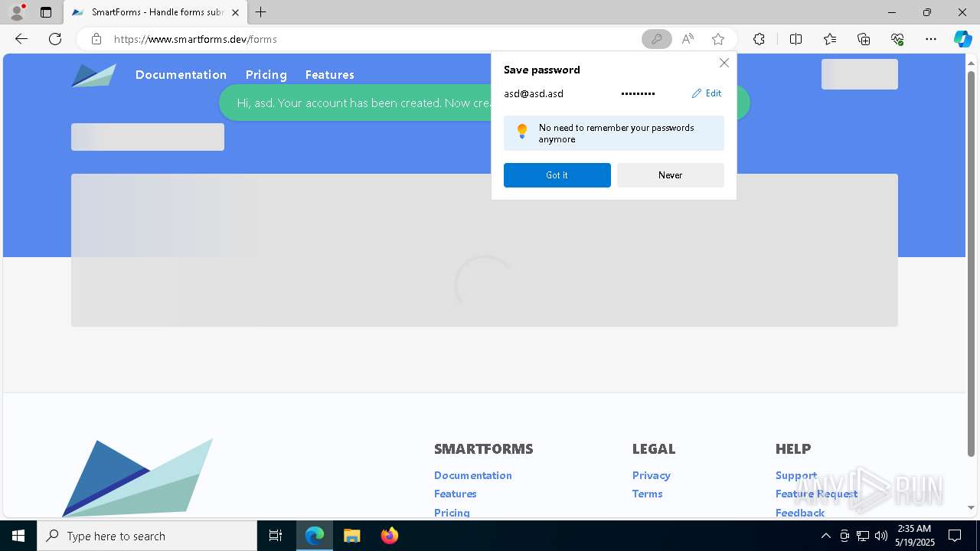Open Copilot sidebar icon
Screen dimensions: 980x551
[962, 39]
